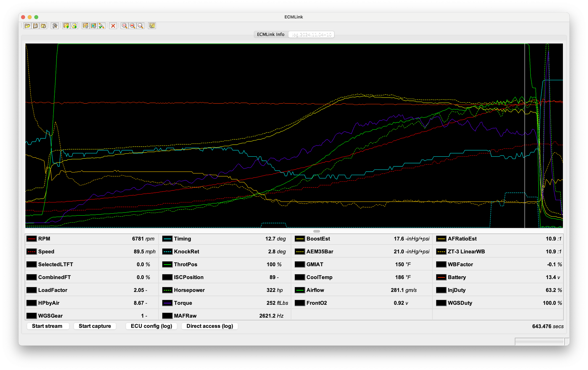Click the 281.1 gm/s airflow value
This screenshot has height=370, width=588.
point(403,290)
